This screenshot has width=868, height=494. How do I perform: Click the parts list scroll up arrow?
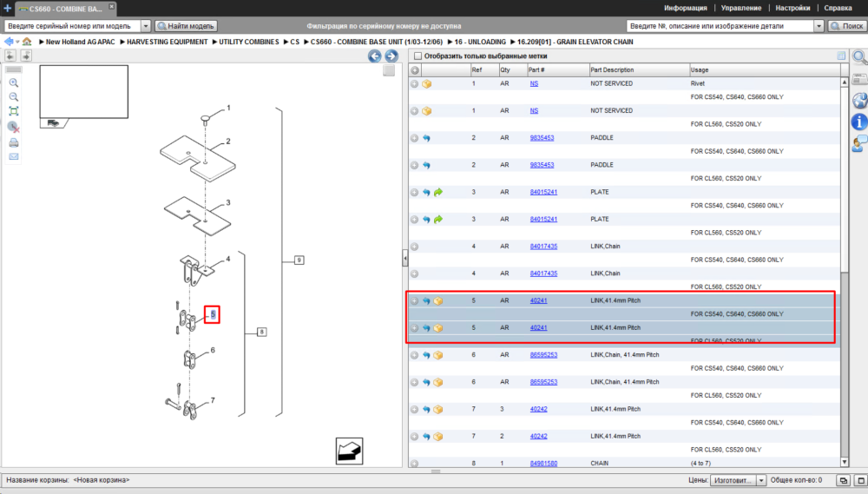click(845, 82)
